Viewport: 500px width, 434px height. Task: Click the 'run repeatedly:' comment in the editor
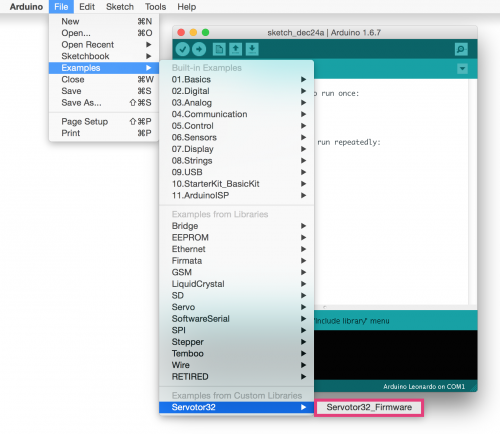tap(349, 142)
